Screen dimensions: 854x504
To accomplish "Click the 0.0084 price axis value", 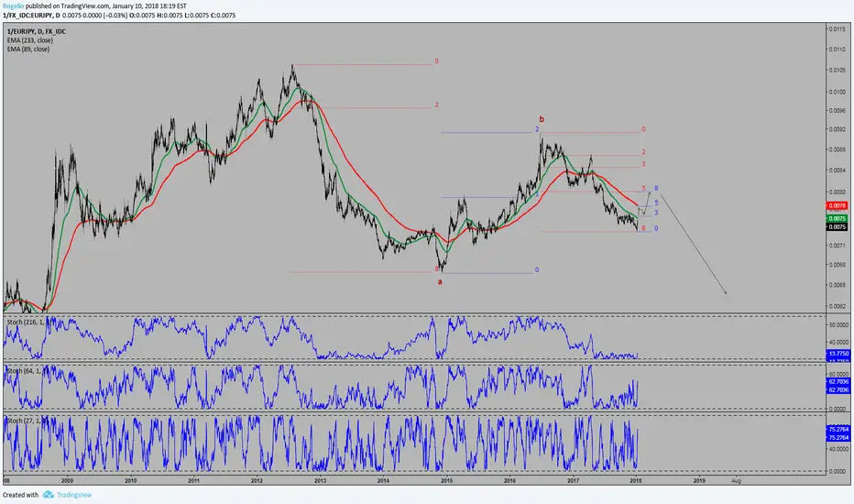I will coord(838,170).
